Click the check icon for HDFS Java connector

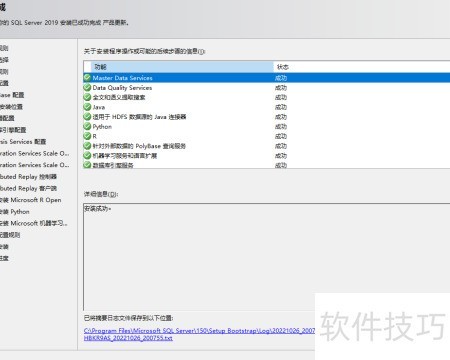[87, 117]
